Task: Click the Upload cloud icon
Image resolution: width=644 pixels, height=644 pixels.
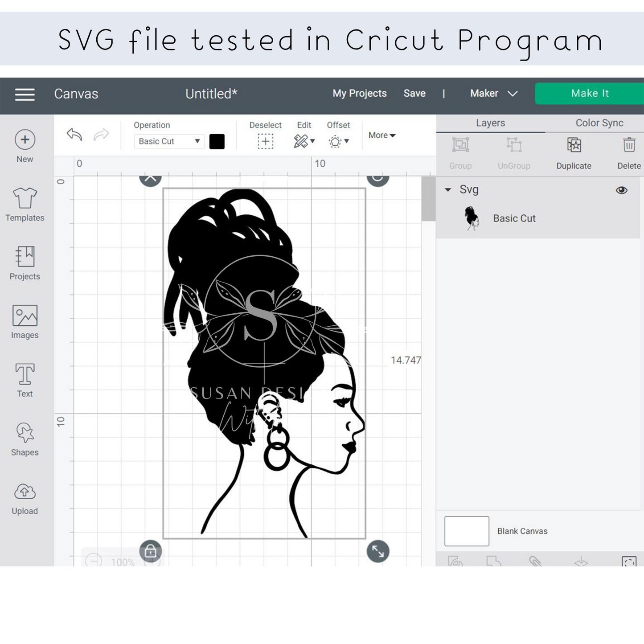Action: pos(25,492)
